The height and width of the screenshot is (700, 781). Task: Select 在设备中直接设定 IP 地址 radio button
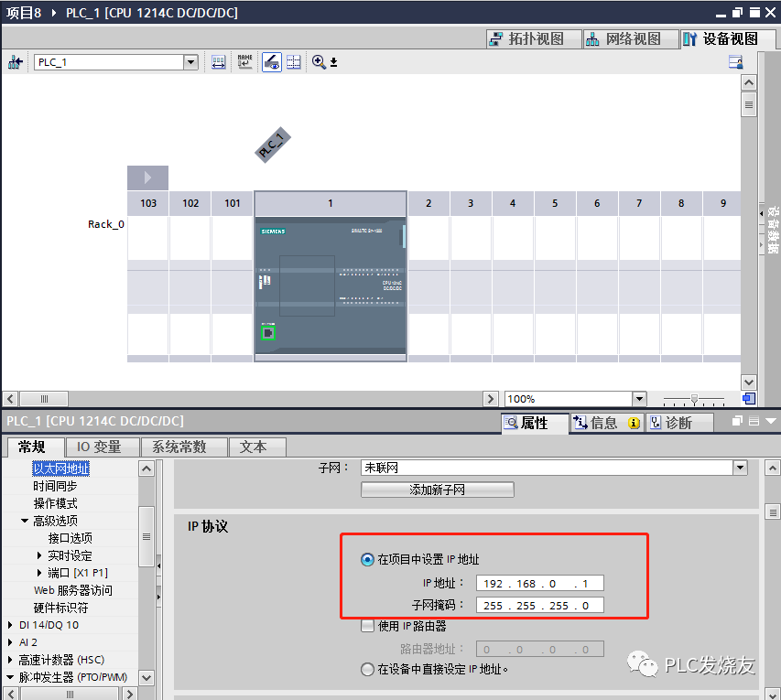[x=367, y=669]
